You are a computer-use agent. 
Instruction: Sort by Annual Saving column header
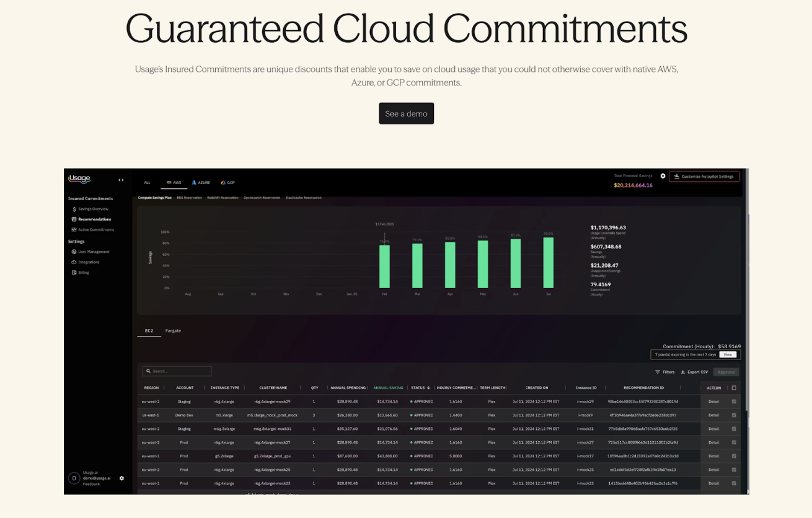coord(388,388)
